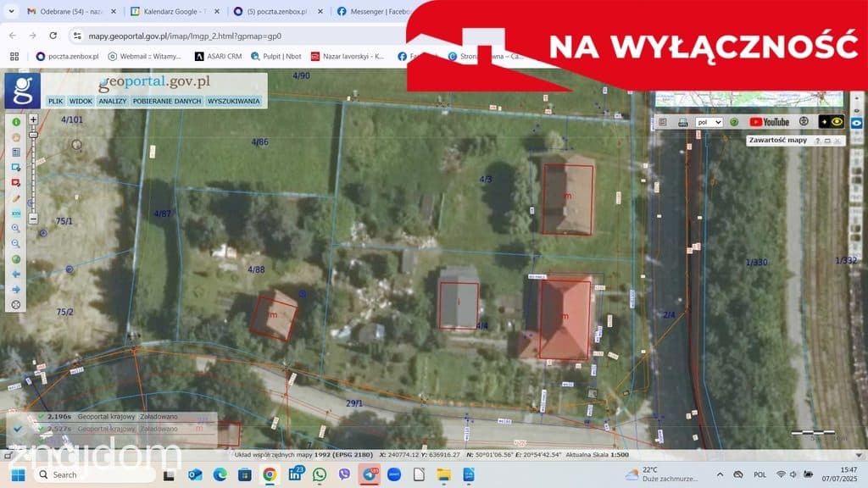
Task: Click the green help question icon
Action: tap(734, 122)
